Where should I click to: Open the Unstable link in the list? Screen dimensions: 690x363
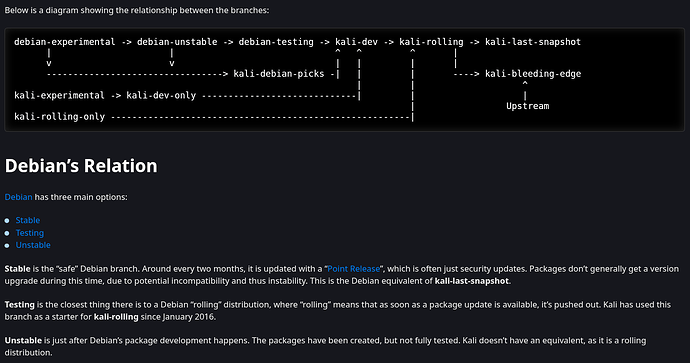click(x=33, y=245)
